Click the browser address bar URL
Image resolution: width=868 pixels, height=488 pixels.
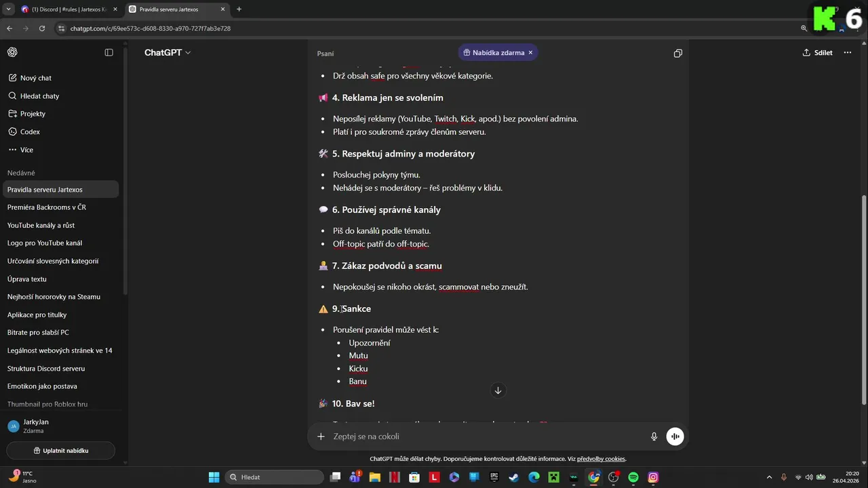pyautogui.click(x=150, y=28)
